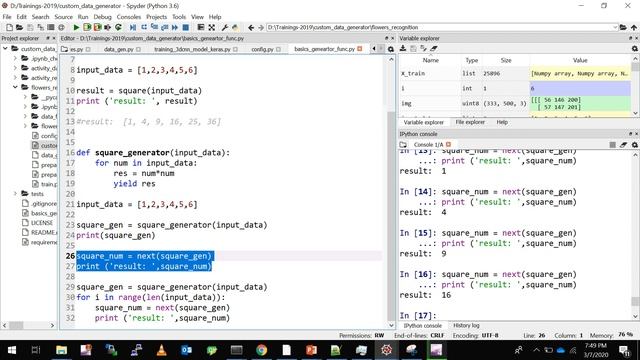Open the Debug menu
The height and width of the screenshot is (360, 640).
tap(102, 17)
